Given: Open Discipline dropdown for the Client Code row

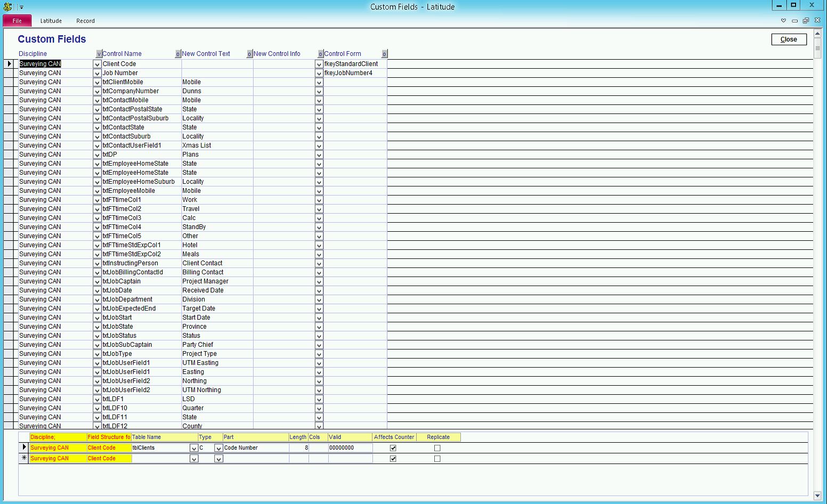Looking at the screenshot, I should point(97,64).
